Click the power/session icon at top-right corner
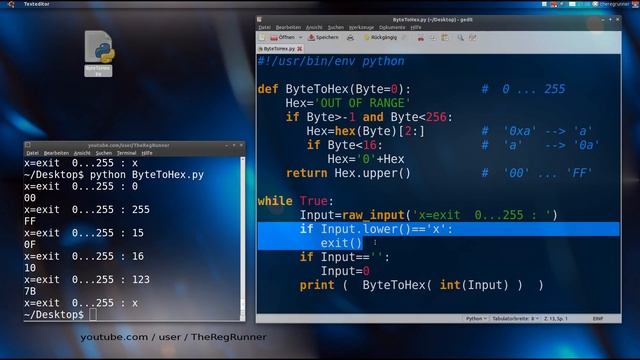 (635, 4)
